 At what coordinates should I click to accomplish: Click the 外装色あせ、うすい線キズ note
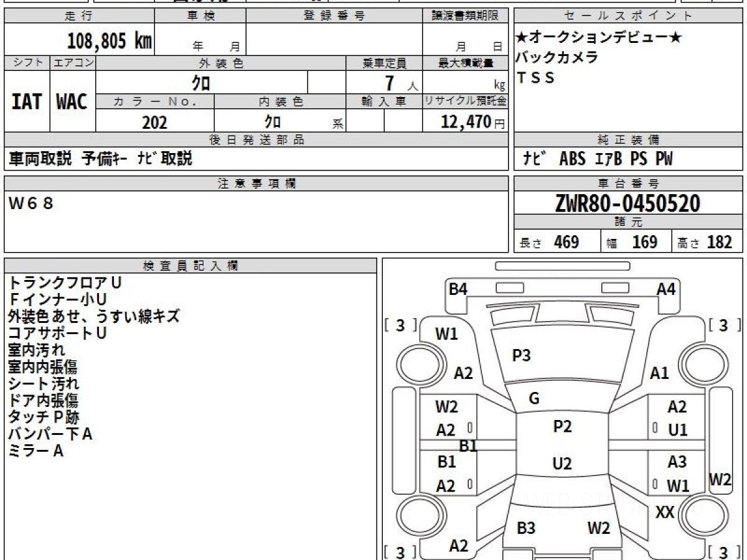(x=94, y=316)
